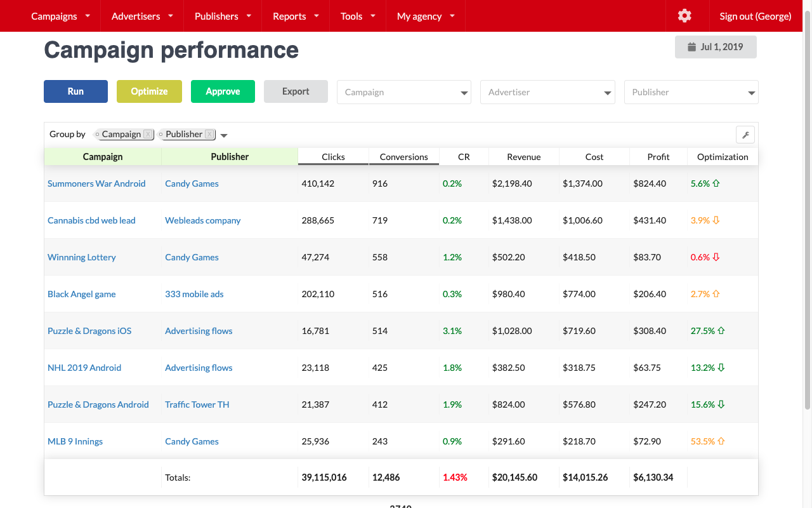Click the calendar icon next to Jul 1, 2019
The height and width of the screenshot is (508, 812).
pyautogui.click(x=692, y=47)
